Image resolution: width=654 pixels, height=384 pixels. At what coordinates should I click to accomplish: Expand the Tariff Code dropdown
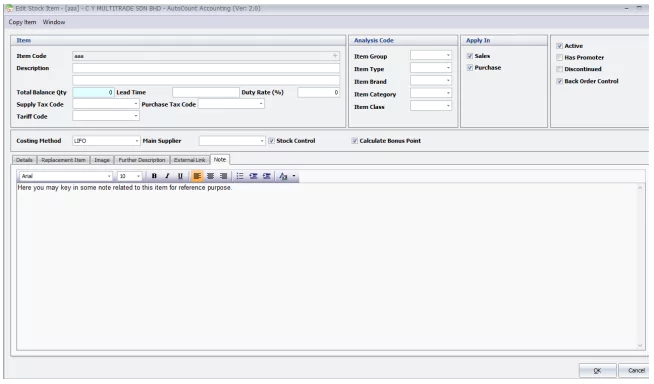coord(136,116)
